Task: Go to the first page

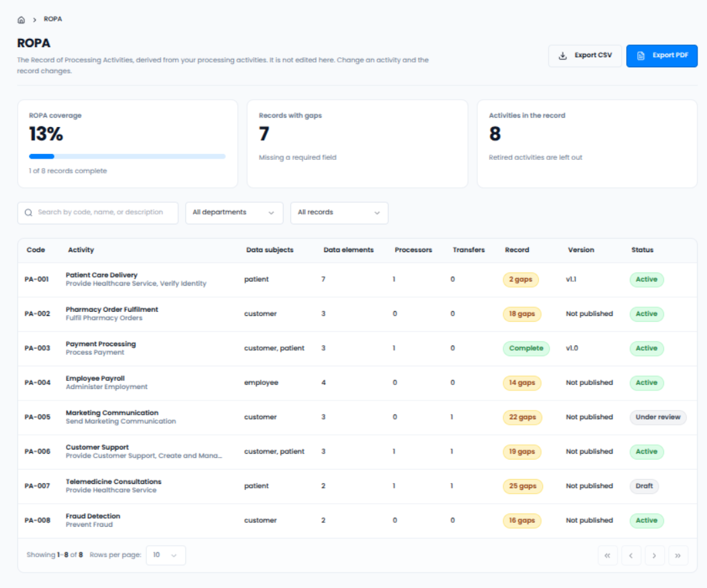Action: click(608, 556)
